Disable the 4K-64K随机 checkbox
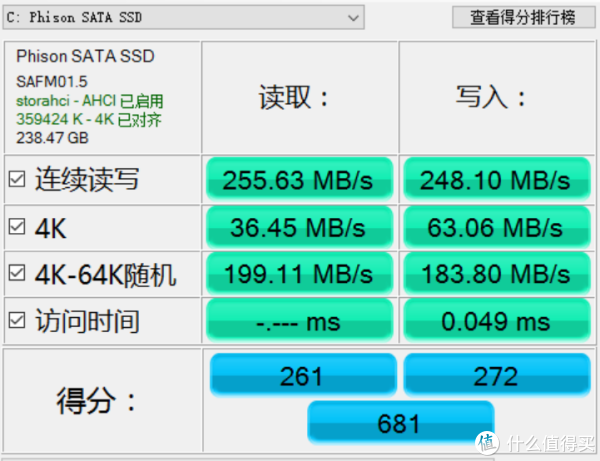 [17, 273]
